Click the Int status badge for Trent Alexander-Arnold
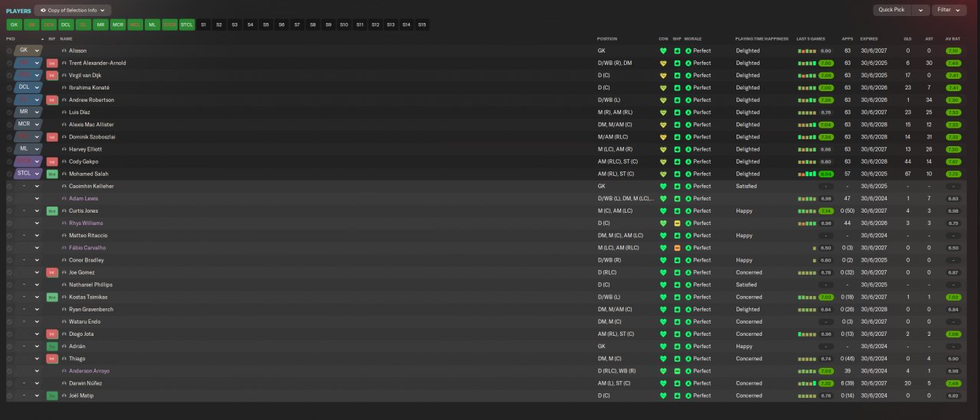 pyautogui.click(x=52, y=63)
